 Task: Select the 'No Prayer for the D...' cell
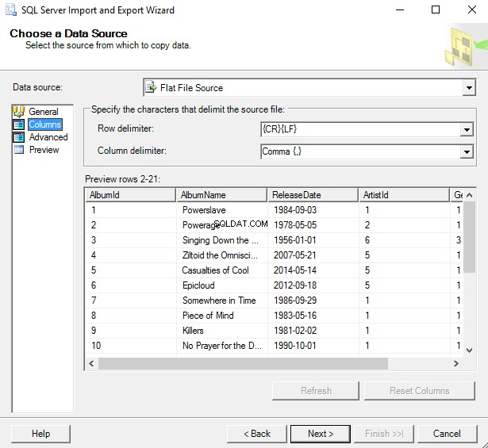[x=222, y=346]
